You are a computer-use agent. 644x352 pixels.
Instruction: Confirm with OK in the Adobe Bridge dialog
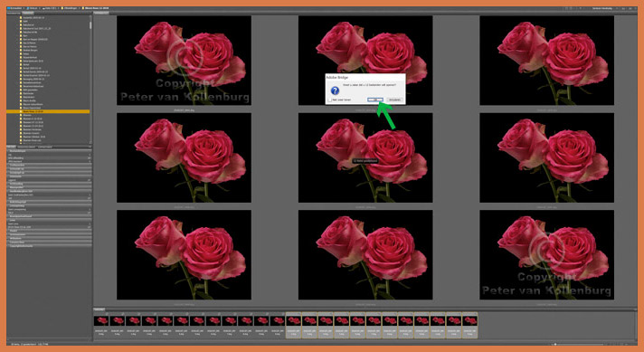375,100
